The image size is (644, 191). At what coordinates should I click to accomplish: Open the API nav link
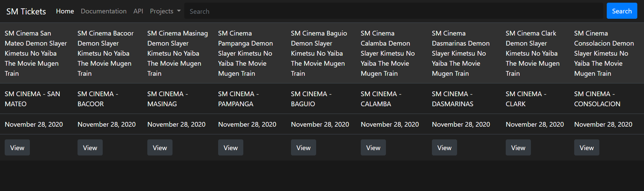coord(138,11)
